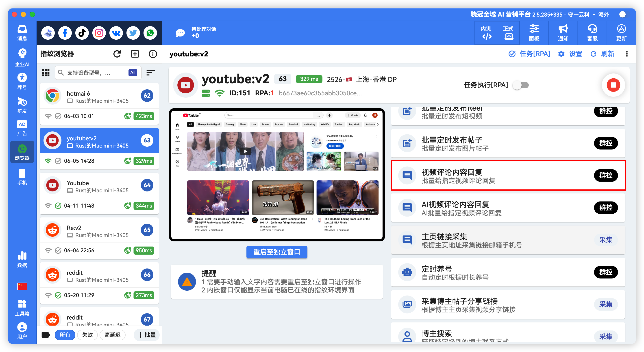Open the 消息 messages sidebar icon
Screen dimensions: 644x352
click(22, 33)
